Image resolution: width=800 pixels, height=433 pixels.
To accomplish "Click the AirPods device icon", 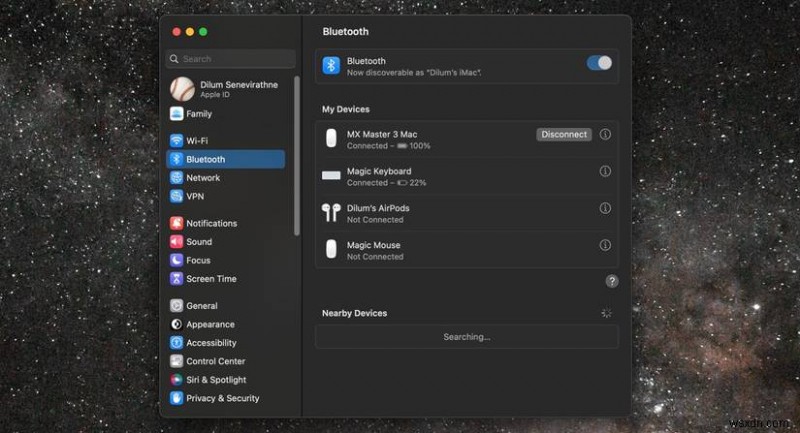I will coord(331,212).
